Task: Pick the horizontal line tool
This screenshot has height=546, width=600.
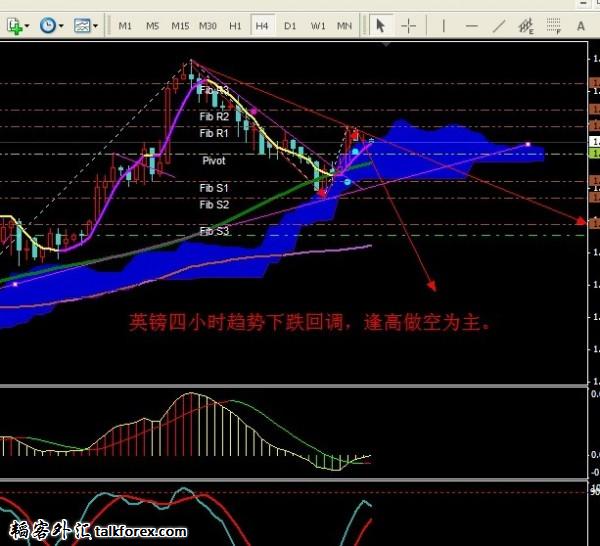Action: coord(472,26)
